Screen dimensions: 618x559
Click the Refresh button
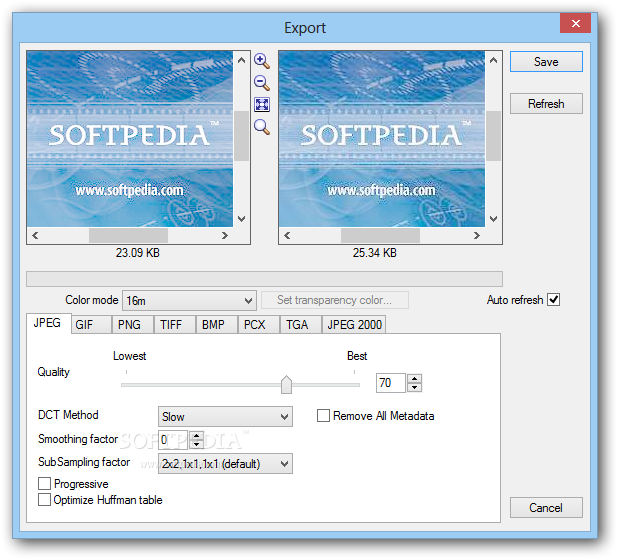pos(546,104)
